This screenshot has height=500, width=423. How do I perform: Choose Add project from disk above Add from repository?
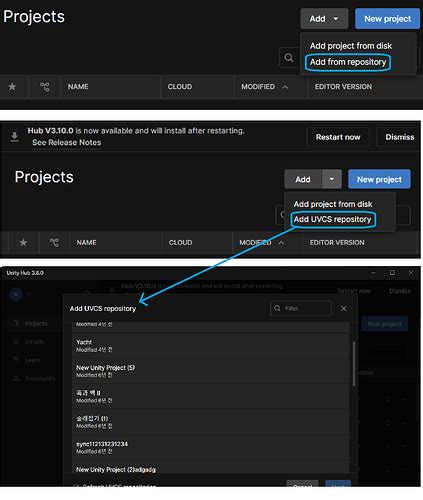point(351,46)
